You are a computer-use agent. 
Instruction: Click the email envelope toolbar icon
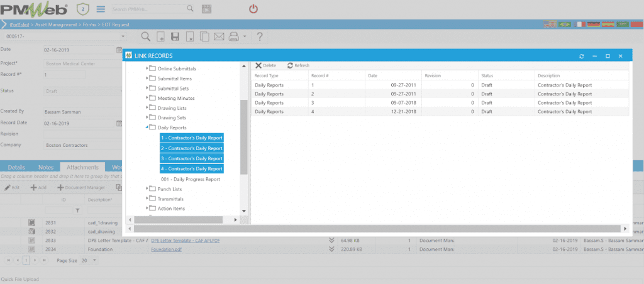point(218,36)
